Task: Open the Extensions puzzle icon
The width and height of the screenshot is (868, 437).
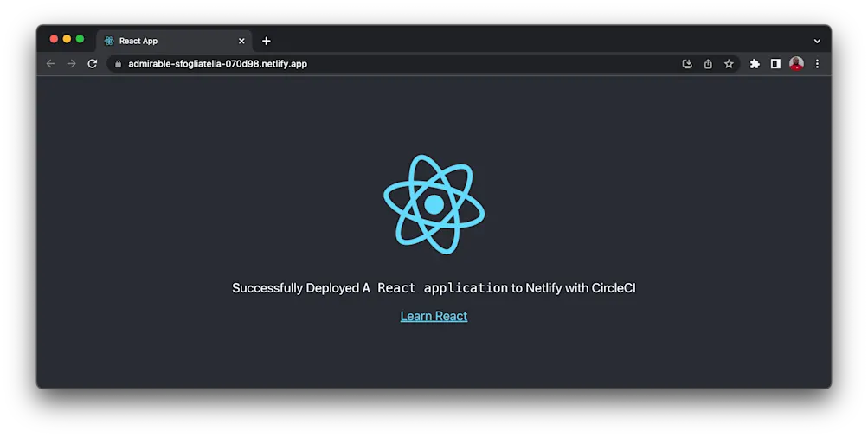Action: [x=755, y=64]
